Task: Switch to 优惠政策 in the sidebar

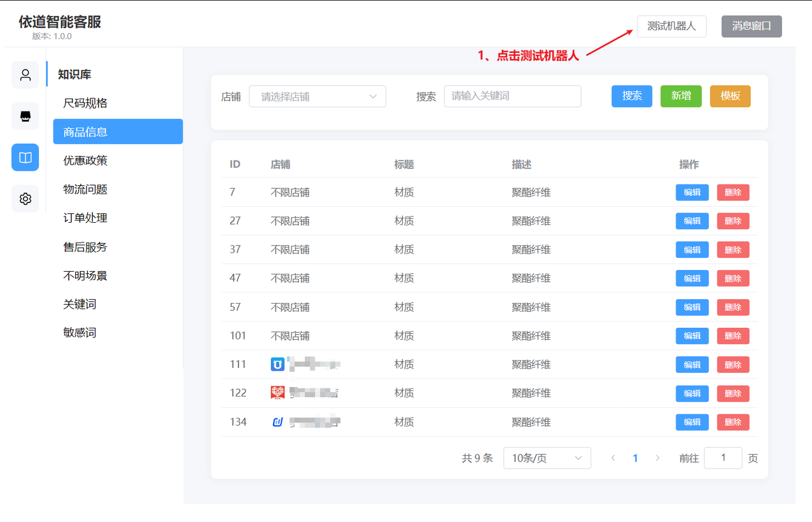Action: [x=85, y=160]
